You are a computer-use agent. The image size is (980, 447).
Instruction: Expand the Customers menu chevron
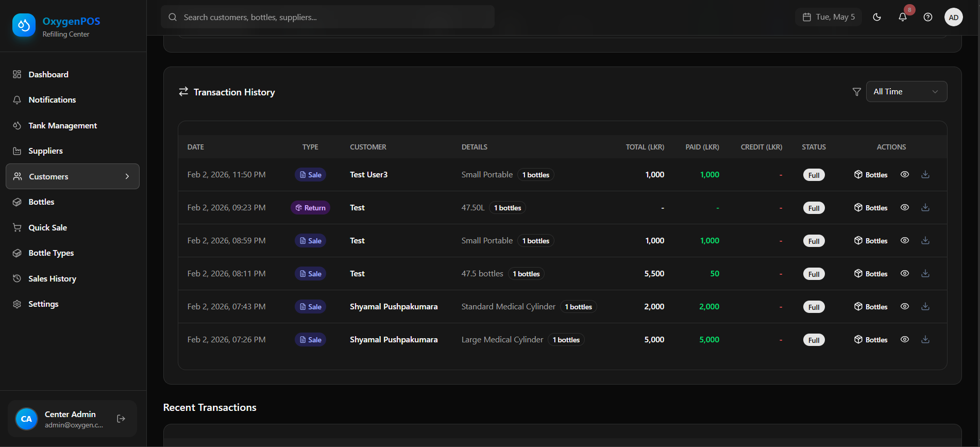click(127, 176)
